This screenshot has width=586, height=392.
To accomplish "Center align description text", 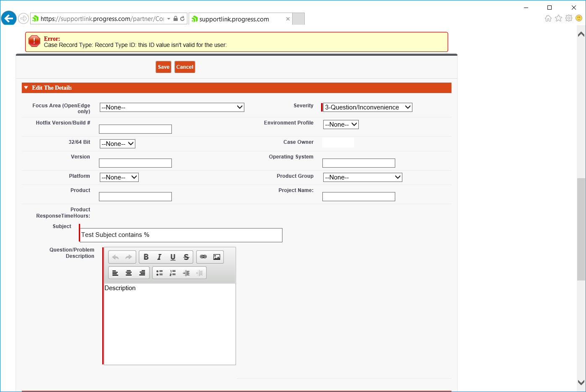I will tap(129, 273).
